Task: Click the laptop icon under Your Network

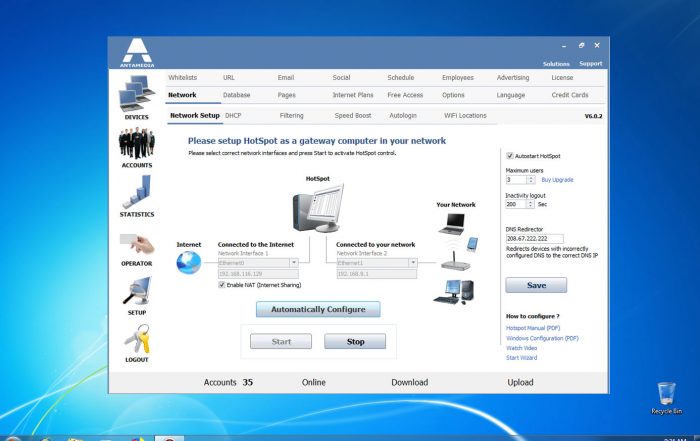Action: tap(452, 224)
